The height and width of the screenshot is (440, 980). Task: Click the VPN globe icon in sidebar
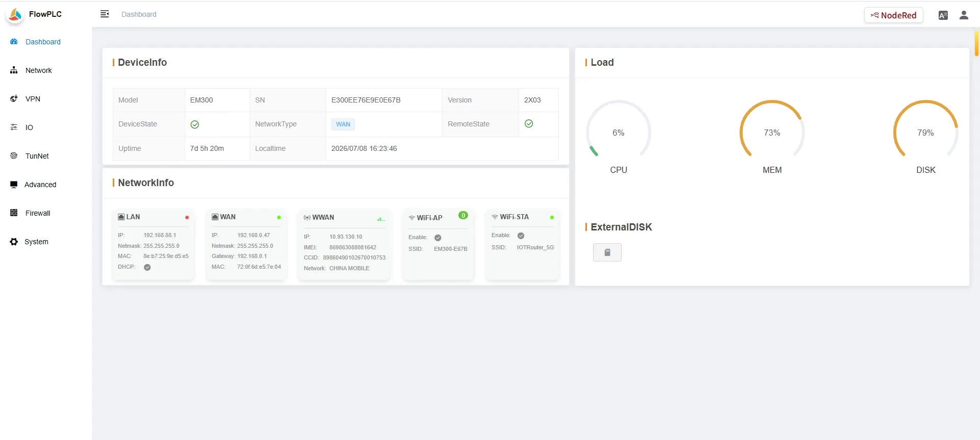click(14, 99)
